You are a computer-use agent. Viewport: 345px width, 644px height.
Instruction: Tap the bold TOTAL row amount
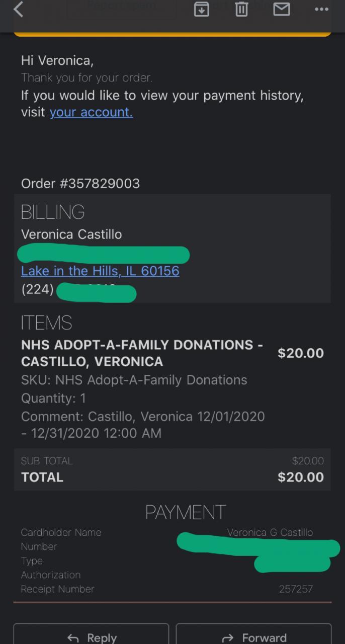[300, 477]
